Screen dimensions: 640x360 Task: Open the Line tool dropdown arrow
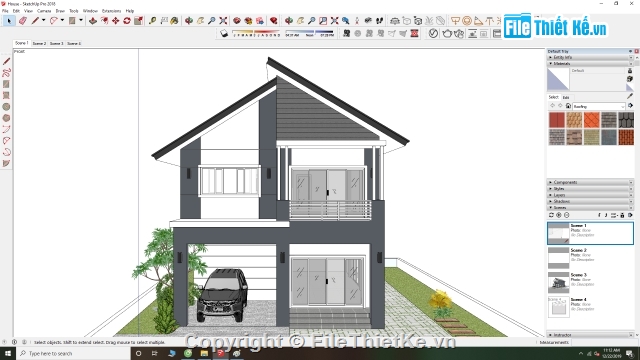43,20
